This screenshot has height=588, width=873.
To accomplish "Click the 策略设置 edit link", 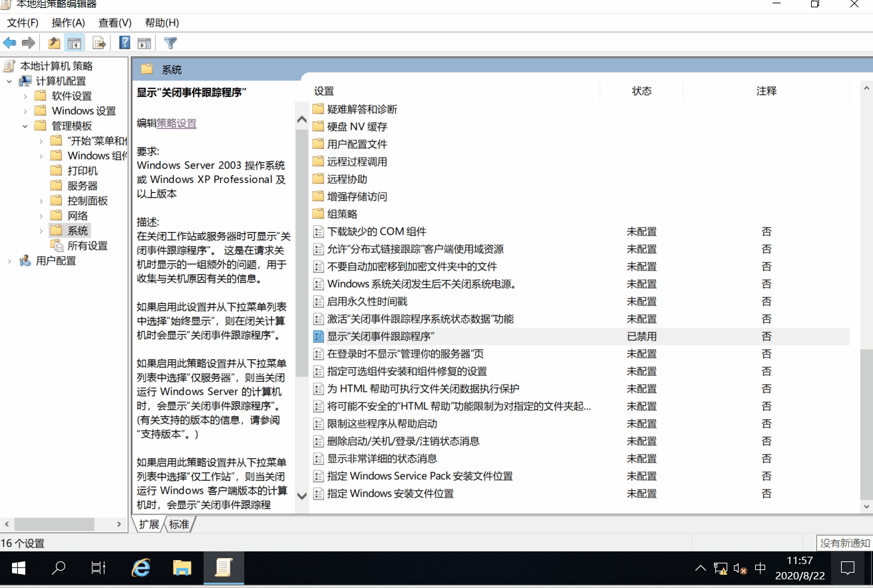I will 176,123.
